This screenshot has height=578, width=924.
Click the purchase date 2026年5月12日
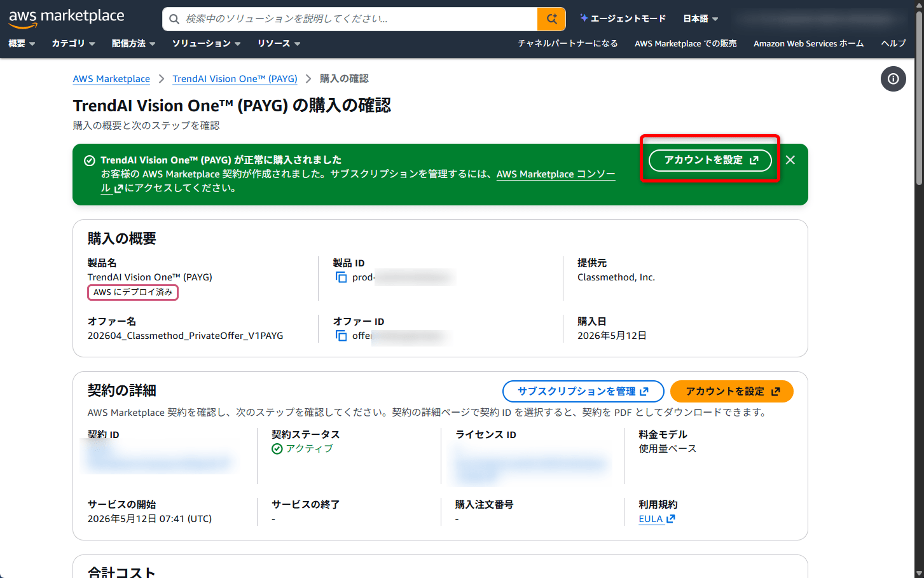coord(612,336)
